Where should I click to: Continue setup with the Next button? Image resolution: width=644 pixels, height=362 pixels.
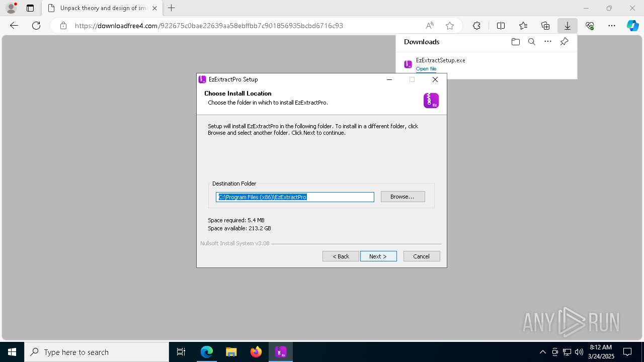pos(378,256)
